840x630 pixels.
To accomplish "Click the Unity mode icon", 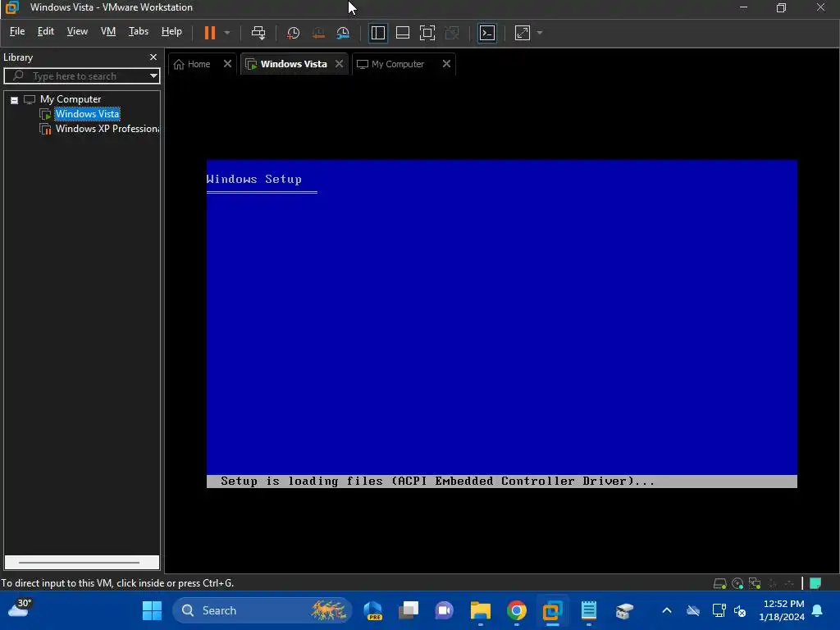I will coord(452,33).
